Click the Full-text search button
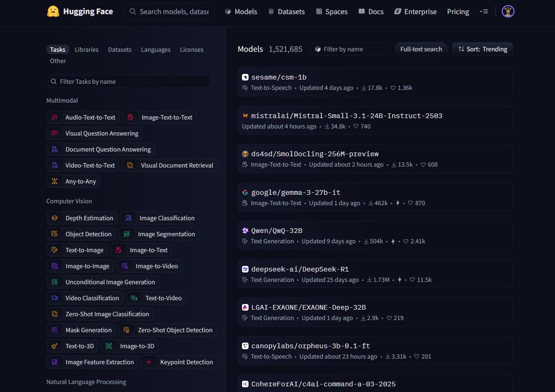 coord(421,49)
